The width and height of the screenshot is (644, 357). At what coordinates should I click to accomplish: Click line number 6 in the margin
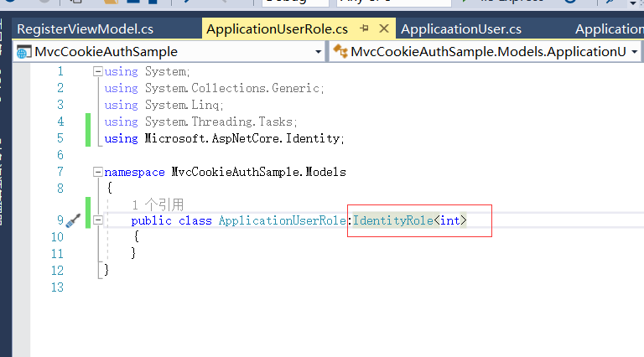60,155
